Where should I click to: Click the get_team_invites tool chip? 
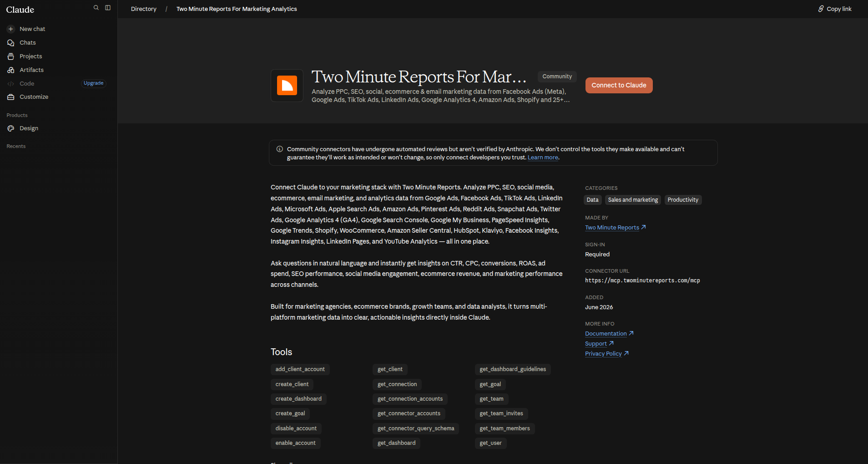click(x=501, y=413)
